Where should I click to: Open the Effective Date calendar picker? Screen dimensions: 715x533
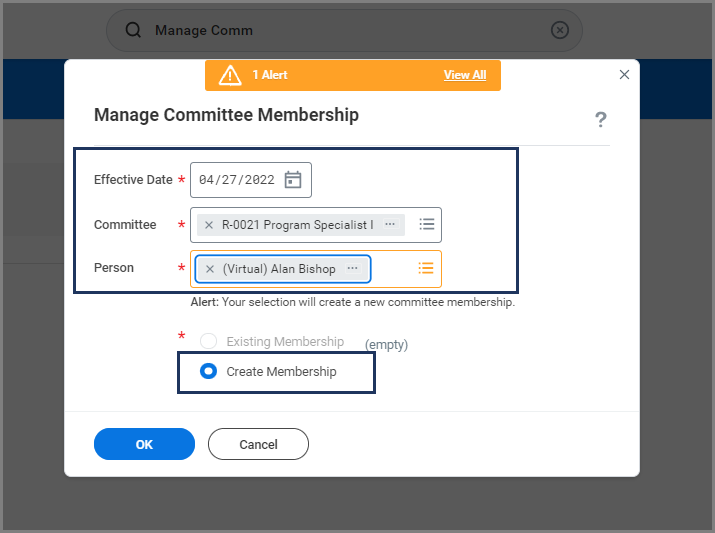click(x=293, y=180)
